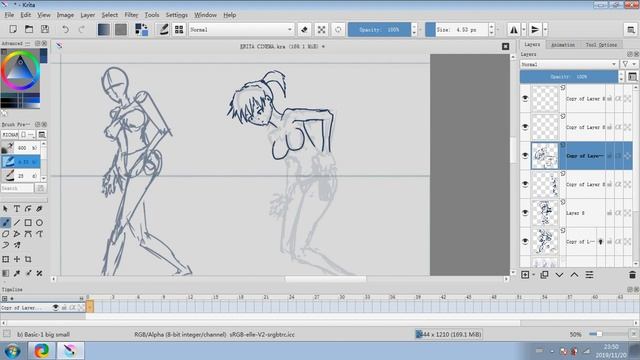Open the brush presets grid chooser
This screenshot has width=640, height=360.
(x=179, y=29)
